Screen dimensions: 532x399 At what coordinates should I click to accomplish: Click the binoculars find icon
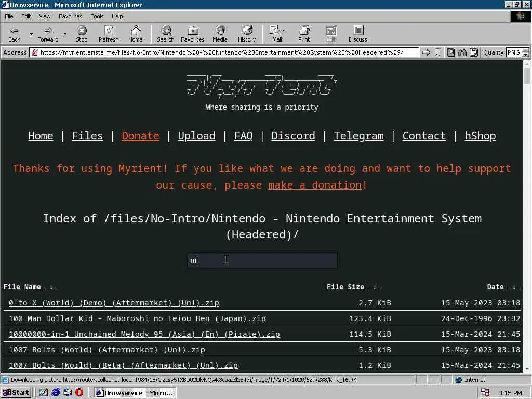click(x=462, y=52)
